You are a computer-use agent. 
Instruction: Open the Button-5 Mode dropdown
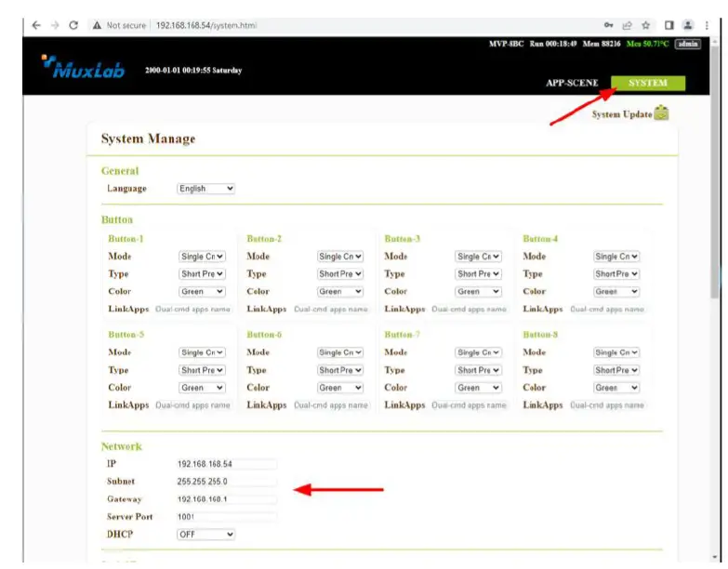point(202,352)
